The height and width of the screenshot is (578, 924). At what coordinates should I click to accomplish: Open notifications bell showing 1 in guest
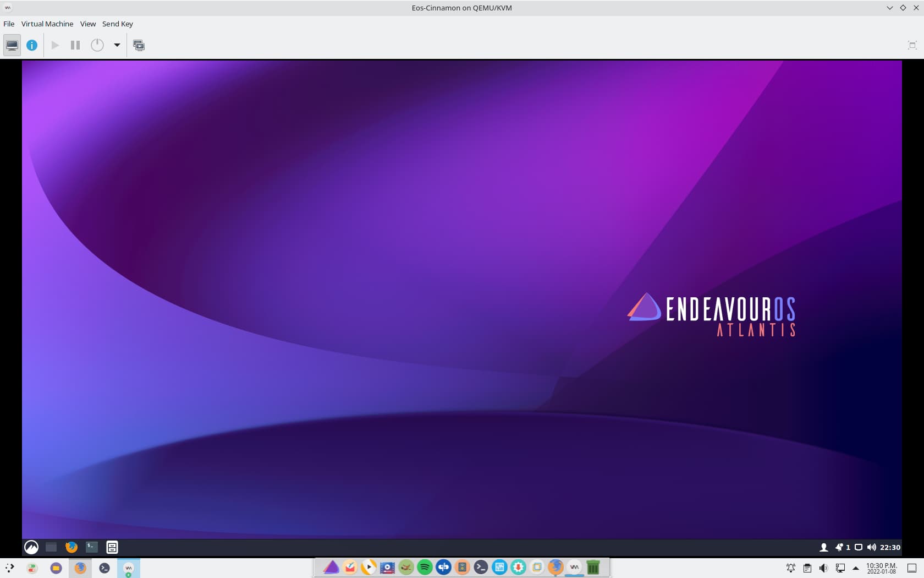point(842,547)
